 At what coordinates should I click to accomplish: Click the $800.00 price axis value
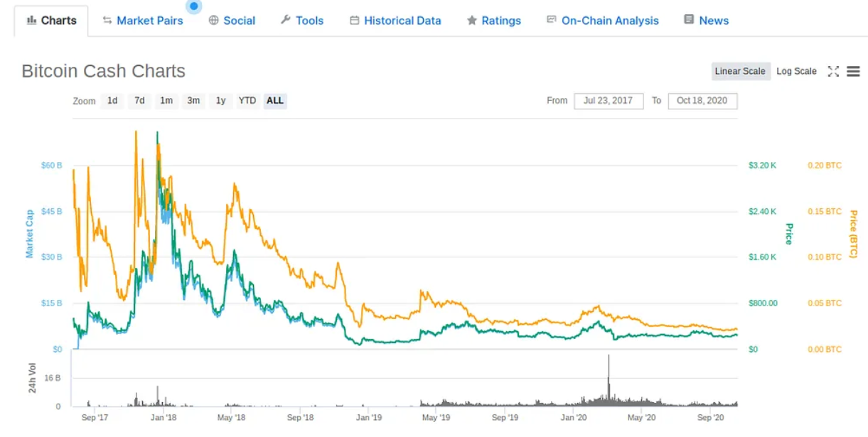pos(763,303)
